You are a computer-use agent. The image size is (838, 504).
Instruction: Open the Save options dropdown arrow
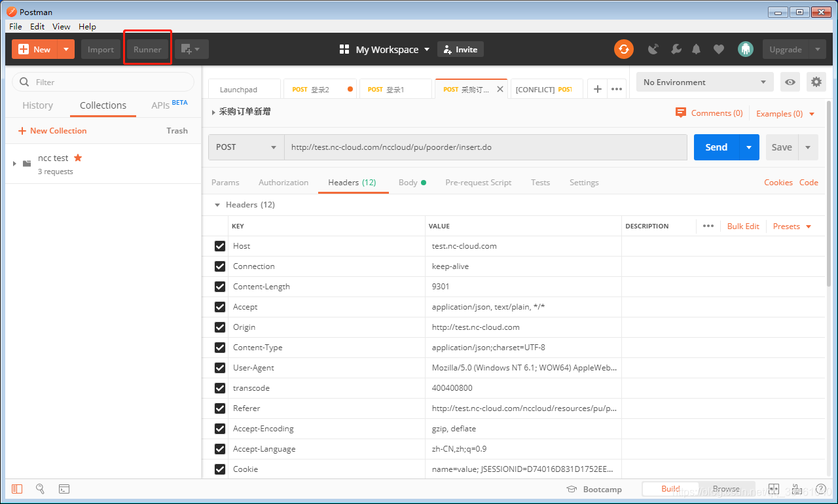coord(808,147)
